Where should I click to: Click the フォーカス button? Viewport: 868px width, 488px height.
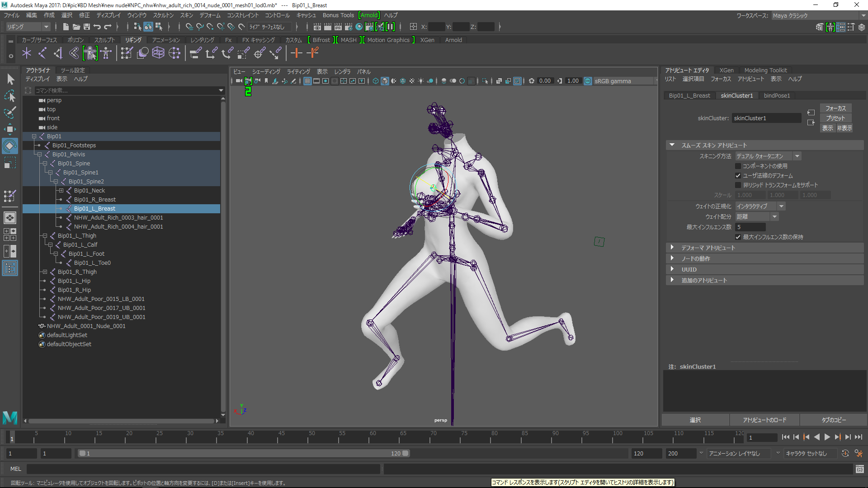(x=835, y=108)
